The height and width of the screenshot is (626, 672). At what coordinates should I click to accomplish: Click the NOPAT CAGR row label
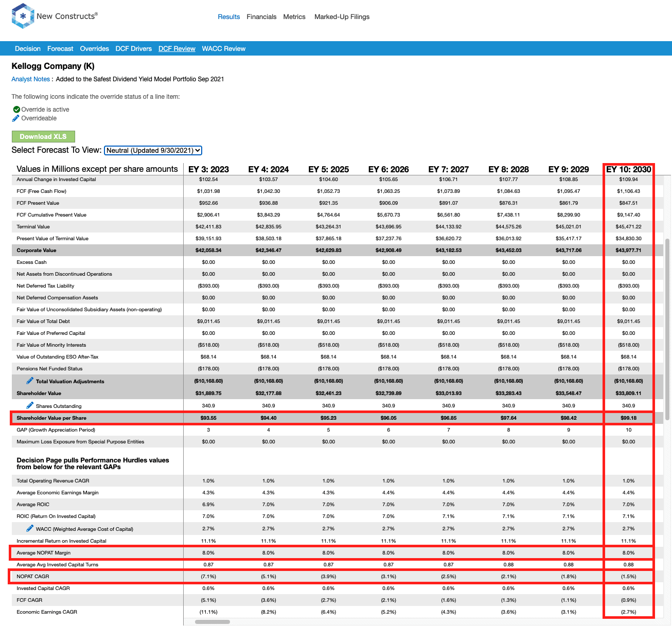33,577
